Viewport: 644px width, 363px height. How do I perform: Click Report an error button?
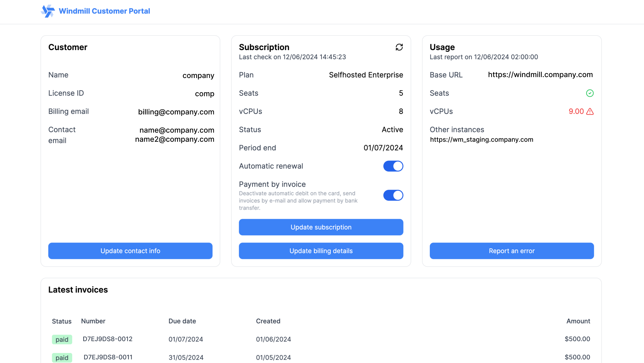pyautogui.click(x=511, y=251)
